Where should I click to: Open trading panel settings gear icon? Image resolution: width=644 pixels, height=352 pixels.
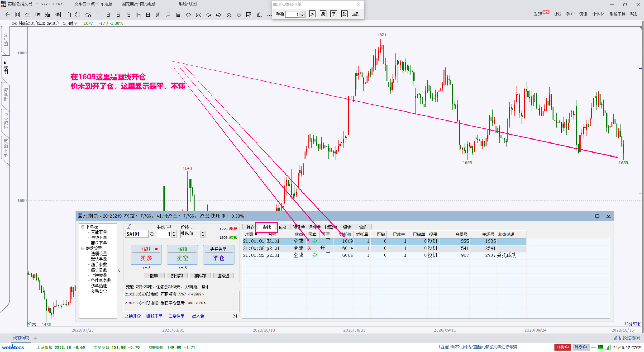pos(597,216)
